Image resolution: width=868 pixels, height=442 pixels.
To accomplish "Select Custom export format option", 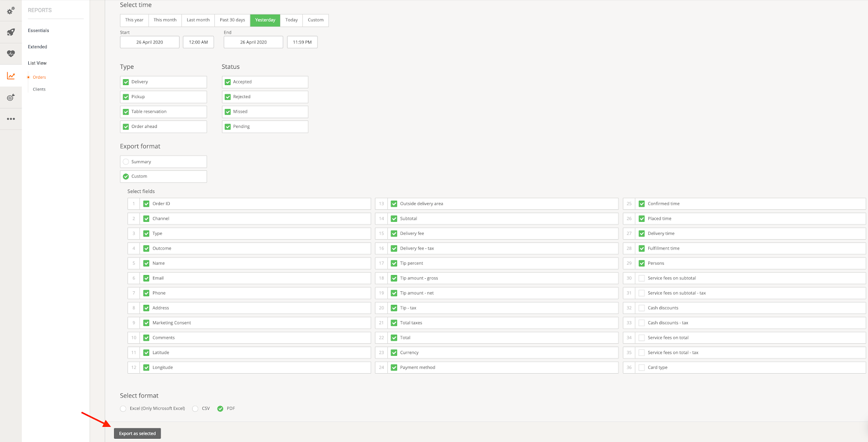I will click(126, 176).
